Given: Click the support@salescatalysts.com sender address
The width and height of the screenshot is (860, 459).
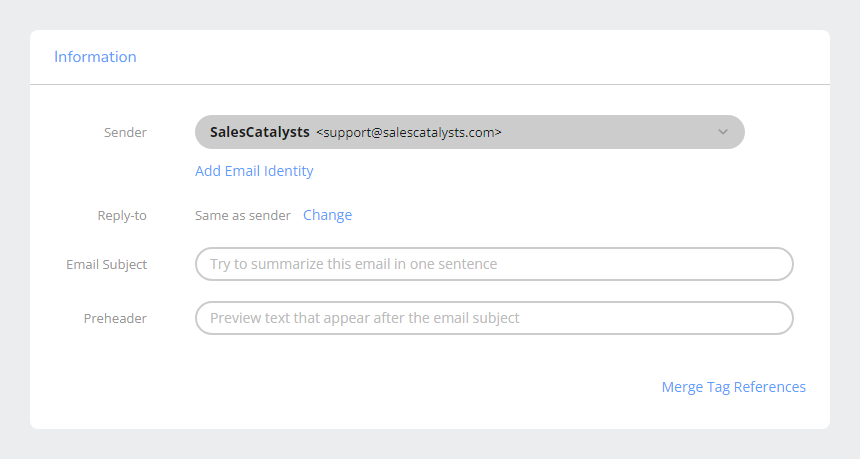Looking at the screenshot, I should tap(409, 132).
